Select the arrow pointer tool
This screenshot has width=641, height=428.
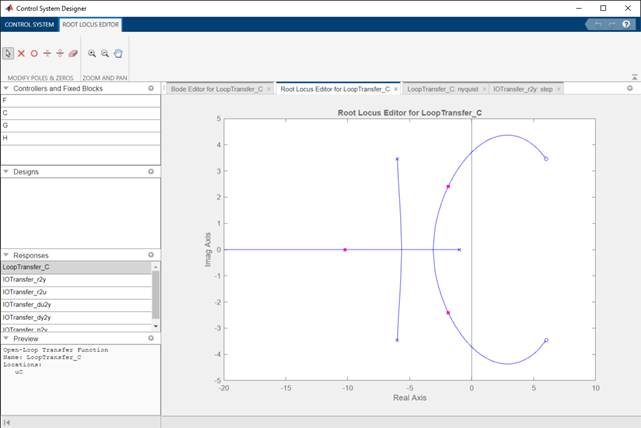tap(8, 54)
